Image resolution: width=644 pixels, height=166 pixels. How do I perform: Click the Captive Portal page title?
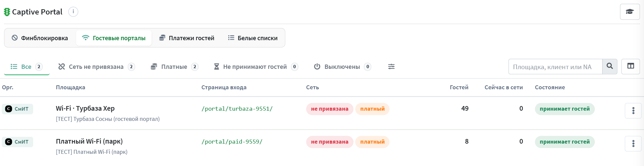37,12
